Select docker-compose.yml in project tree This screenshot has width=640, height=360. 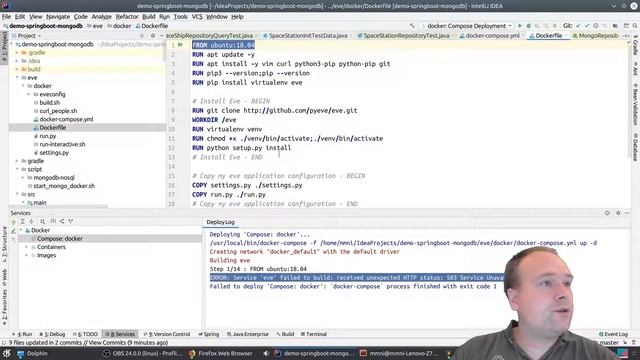point(66,119)
